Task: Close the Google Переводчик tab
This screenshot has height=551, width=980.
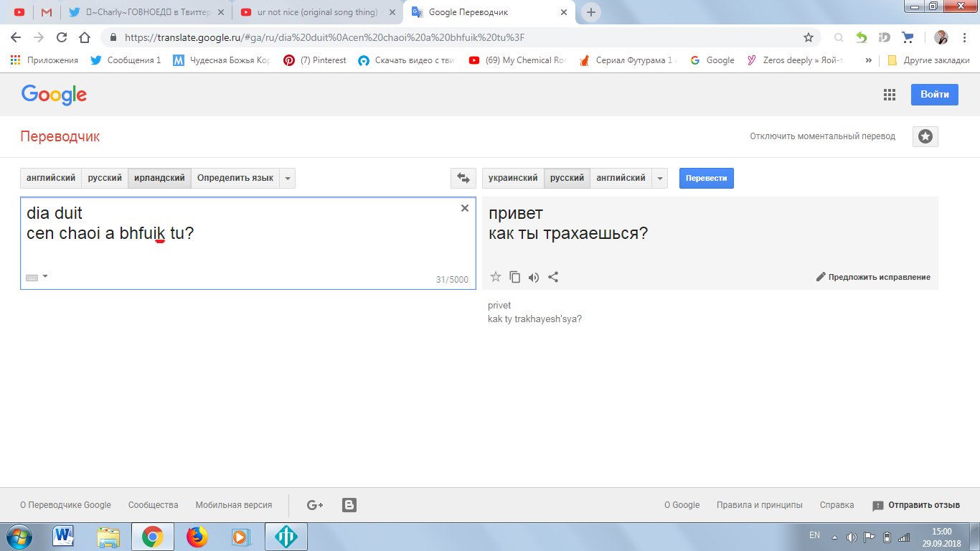Action: [564, 12]
